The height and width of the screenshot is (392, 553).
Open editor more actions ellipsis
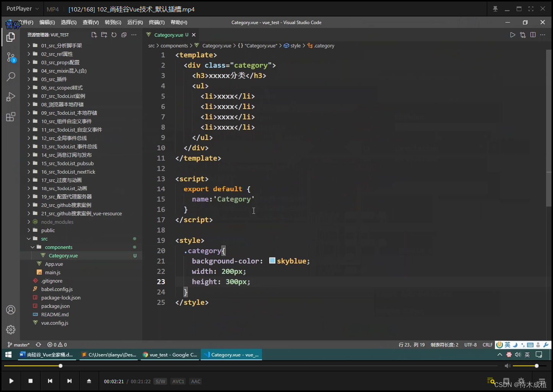pyautogui.click(x=543, y=35)
